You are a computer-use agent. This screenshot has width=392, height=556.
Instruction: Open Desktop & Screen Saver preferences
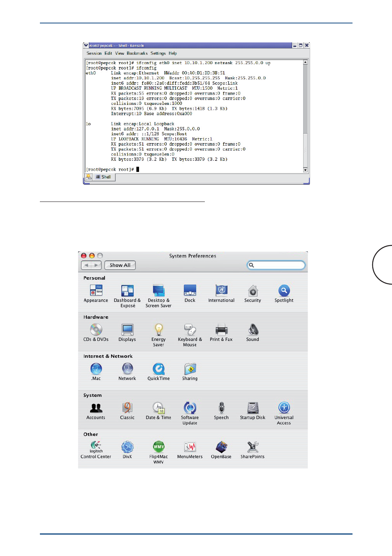158,296
